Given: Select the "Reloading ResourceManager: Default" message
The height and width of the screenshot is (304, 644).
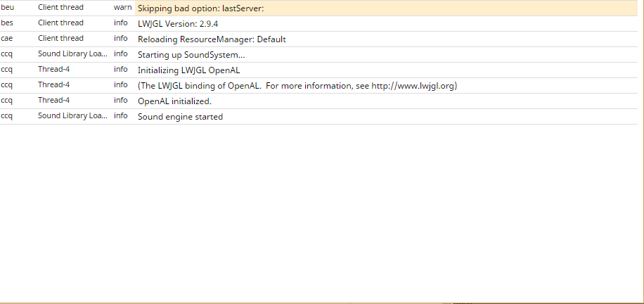Looking at the screenshot, I should pyautogui.click(x=212, y=39).
